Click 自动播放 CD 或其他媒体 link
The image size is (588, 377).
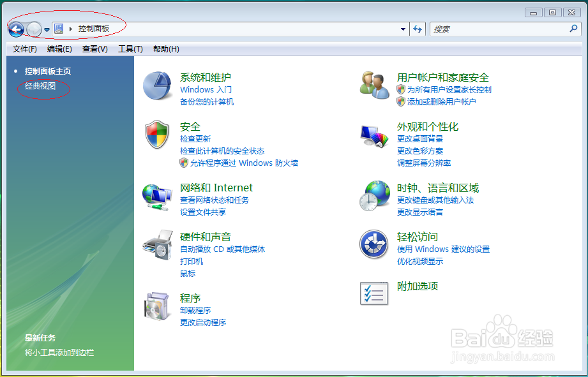click(x=222, y=249)
